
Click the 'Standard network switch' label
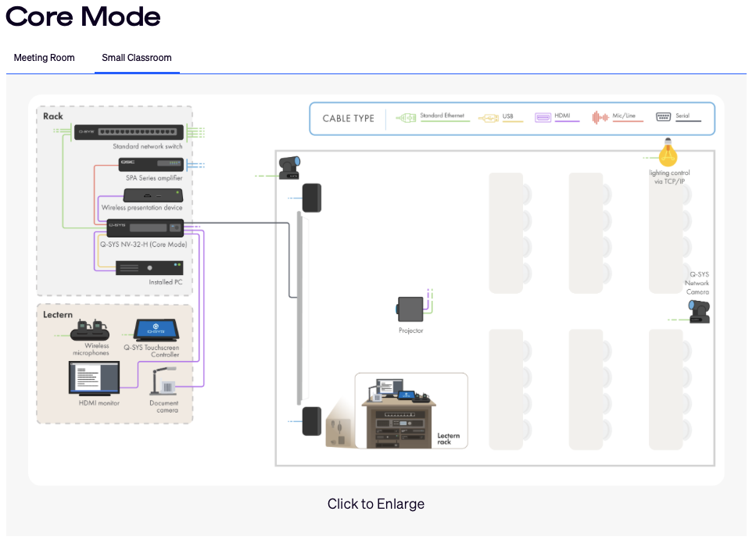pyautogui.click(x=148, y=146)
